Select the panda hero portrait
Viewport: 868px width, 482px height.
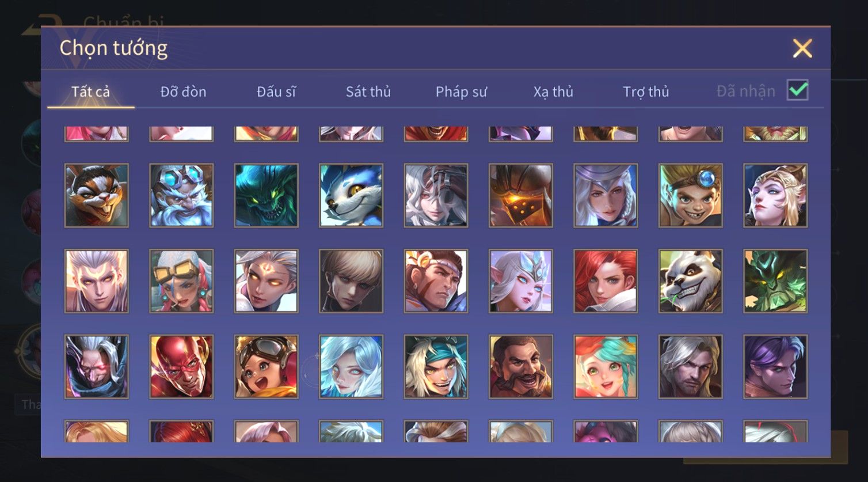pyautogui.click(x=690, y=281)
